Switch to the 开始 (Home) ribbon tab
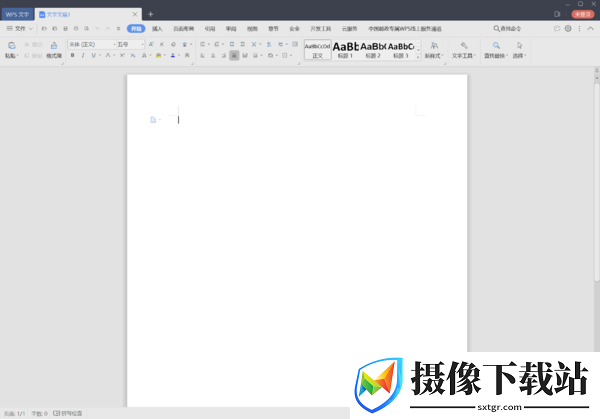Screen dimensions: 600x419 tap(136, 29)
